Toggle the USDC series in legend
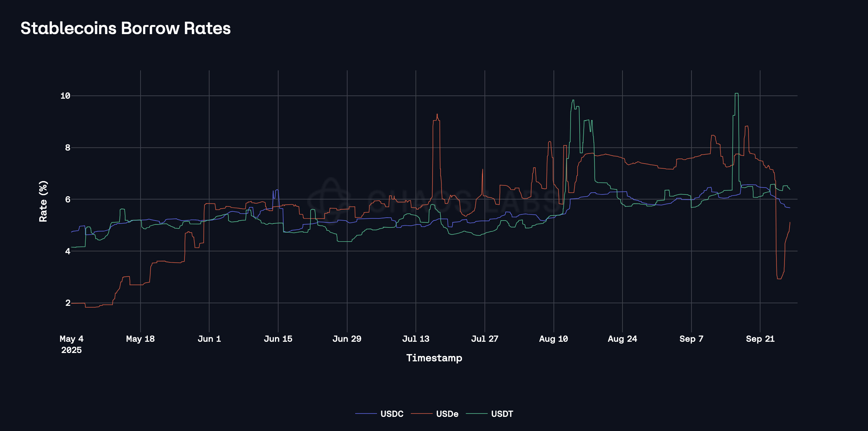 pyautogui.click(x=392, y=414)
